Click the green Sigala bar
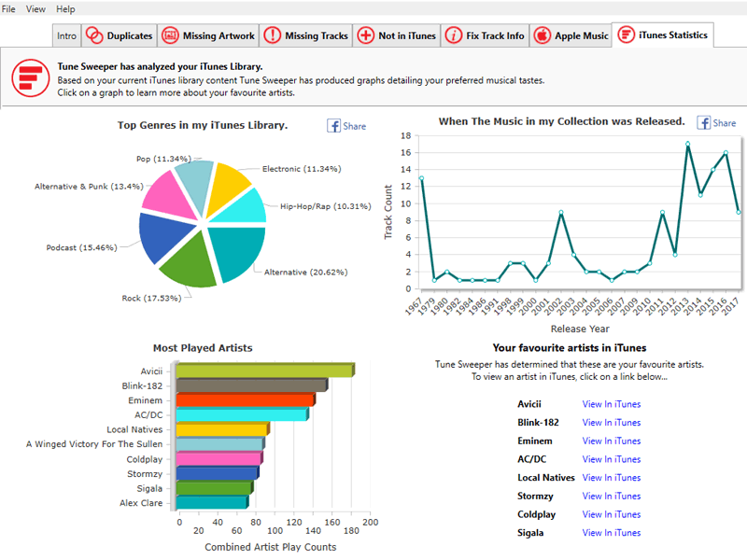747x560 pixels. point(215,487)
